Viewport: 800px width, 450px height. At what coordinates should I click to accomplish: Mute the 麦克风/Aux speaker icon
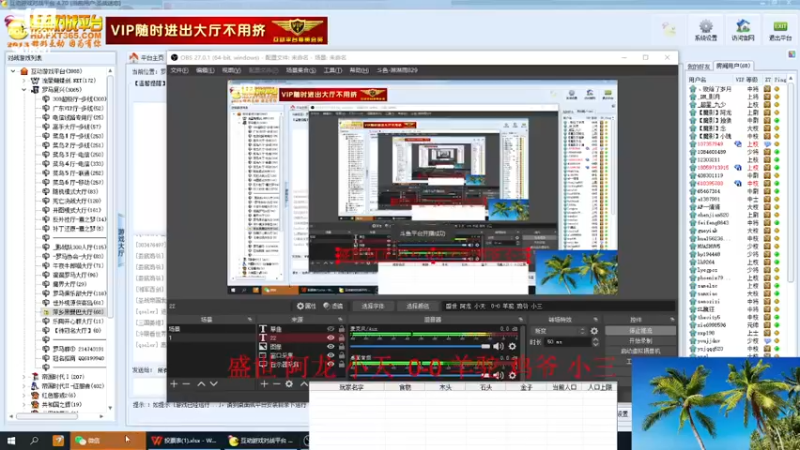coord(498,346)
